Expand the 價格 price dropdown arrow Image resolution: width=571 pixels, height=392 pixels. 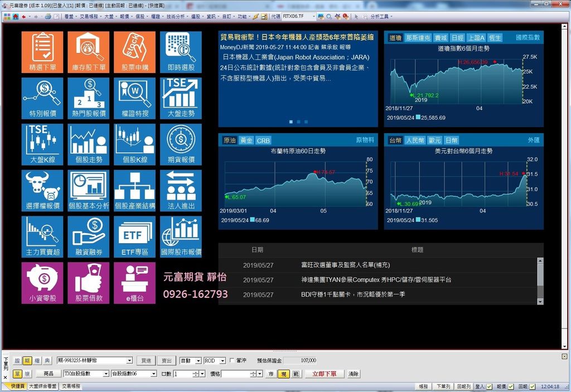click(x=260, y=374)
